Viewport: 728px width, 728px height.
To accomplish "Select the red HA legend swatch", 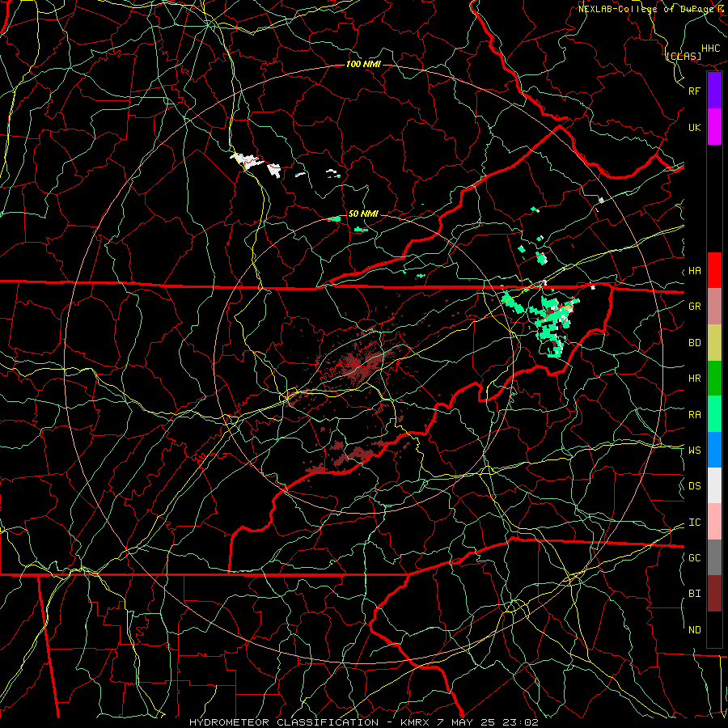I will coord(714,270).
